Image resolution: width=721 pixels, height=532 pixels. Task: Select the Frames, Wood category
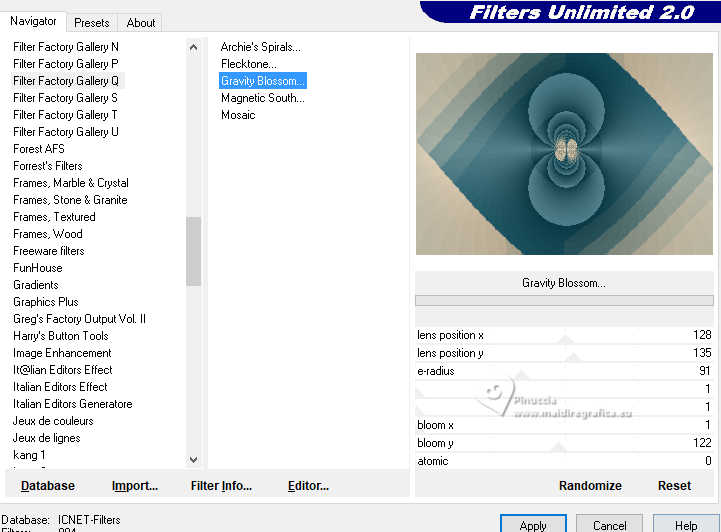pos(48,234)
